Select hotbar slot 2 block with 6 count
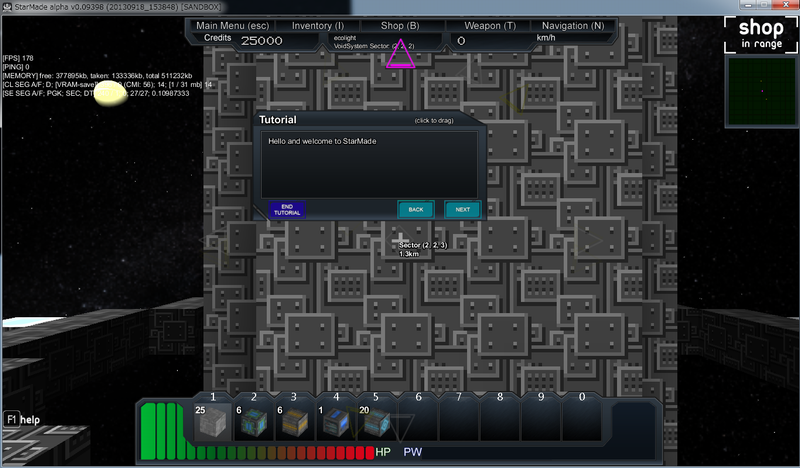The image size is (800, 468). click(254, 422)
